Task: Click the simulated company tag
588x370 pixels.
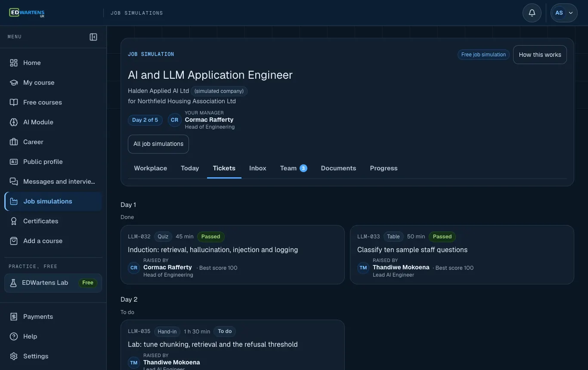Action: (x=219, y=91)
